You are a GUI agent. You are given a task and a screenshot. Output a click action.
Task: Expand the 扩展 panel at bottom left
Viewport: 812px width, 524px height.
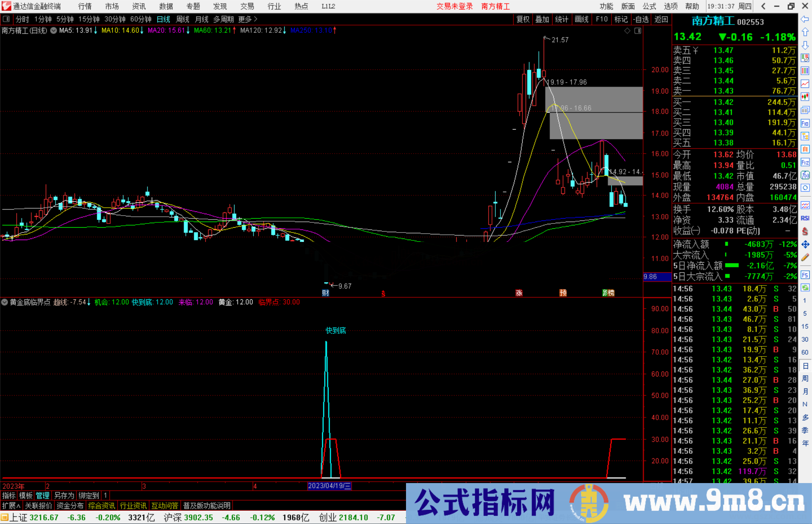pos(10,505)
